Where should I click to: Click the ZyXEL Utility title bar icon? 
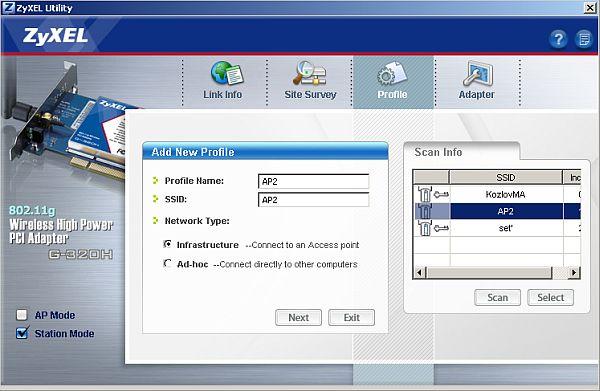coord(8,8)
